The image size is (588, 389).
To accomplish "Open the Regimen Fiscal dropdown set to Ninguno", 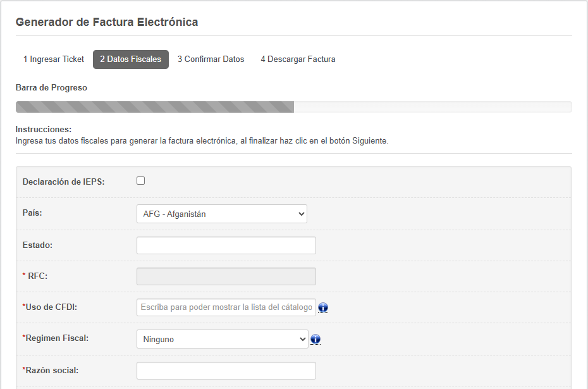I will (x=223, y=339).
